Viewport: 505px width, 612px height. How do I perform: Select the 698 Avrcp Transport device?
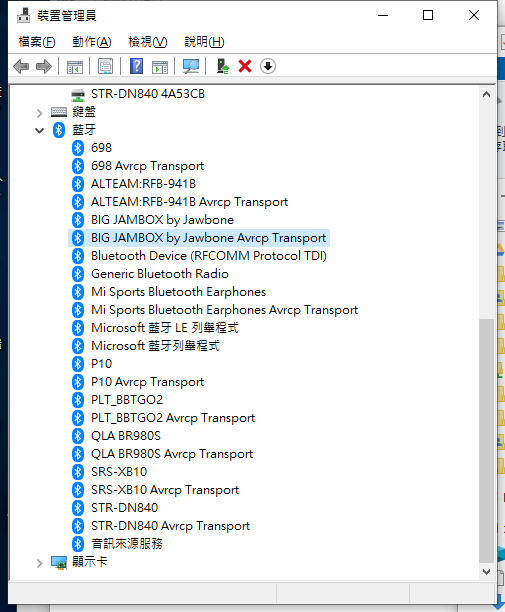pyautogui.click(x=147, y=166)
